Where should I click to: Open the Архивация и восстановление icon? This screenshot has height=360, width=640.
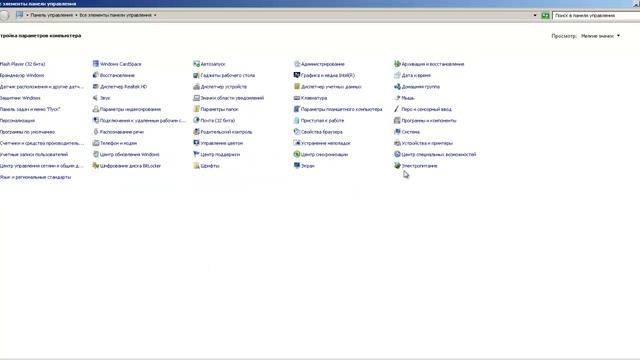point(397,64)
